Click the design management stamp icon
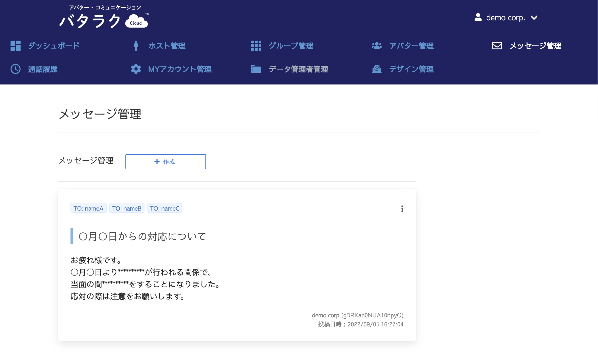Viewport: 598px width, 364px height. point(377,69)
